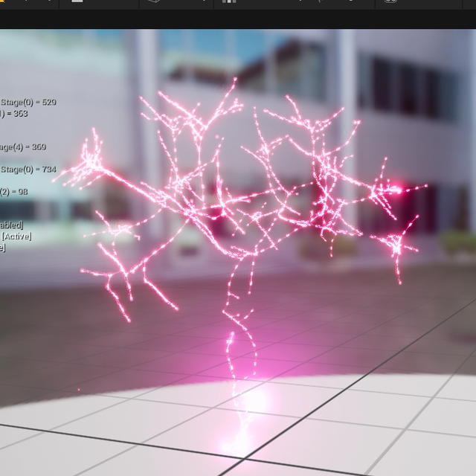Click the "Stage(0) = 529" stat line
This screenshot has height=476, width=476.
coord(28,102)
